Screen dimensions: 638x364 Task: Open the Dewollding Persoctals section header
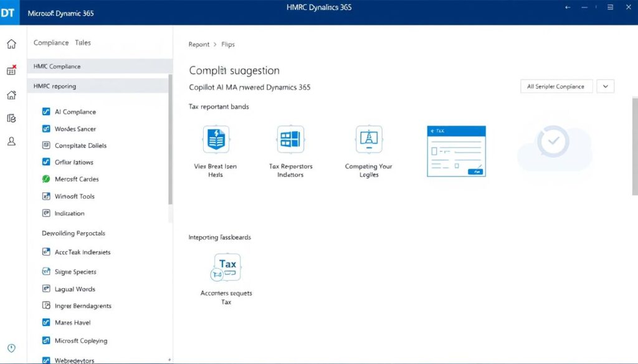(74, 233)
